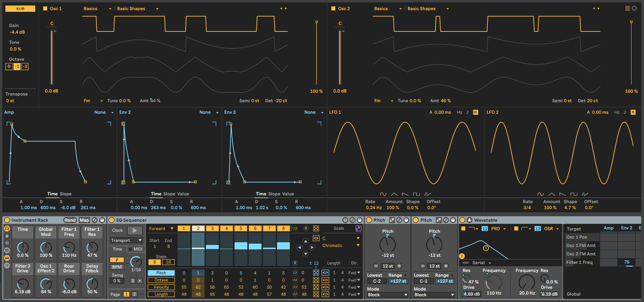The height and width of the screenshot is (302, 644).
Task: Click the SQ Sequencer hot-swap icon
Action: click(352, 220)
